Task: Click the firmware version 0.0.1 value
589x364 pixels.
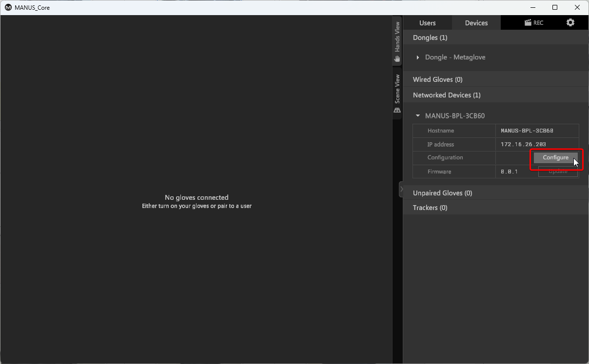Action: (509, 172)
